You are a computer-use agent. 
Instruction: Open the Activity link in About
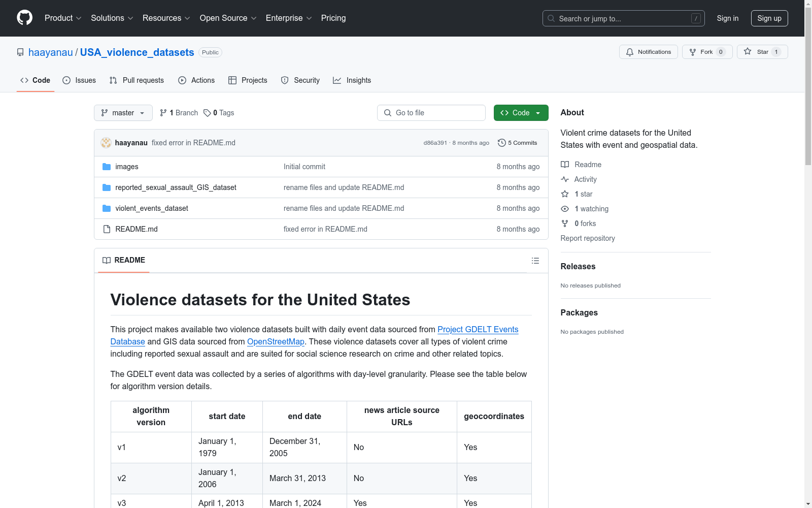click(579, 179)
